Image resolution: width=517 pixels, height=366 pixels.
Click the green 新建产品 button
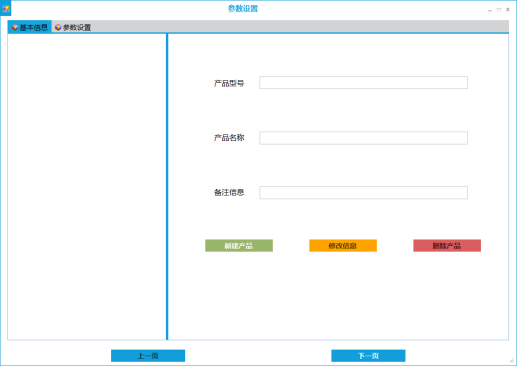coord(239,246)
